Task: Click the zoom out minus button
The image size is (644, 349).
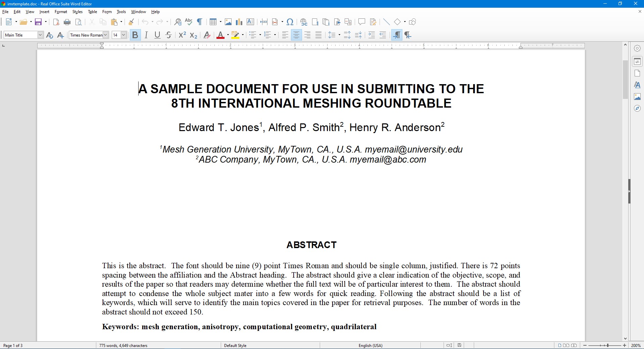Action: point(585,345)
